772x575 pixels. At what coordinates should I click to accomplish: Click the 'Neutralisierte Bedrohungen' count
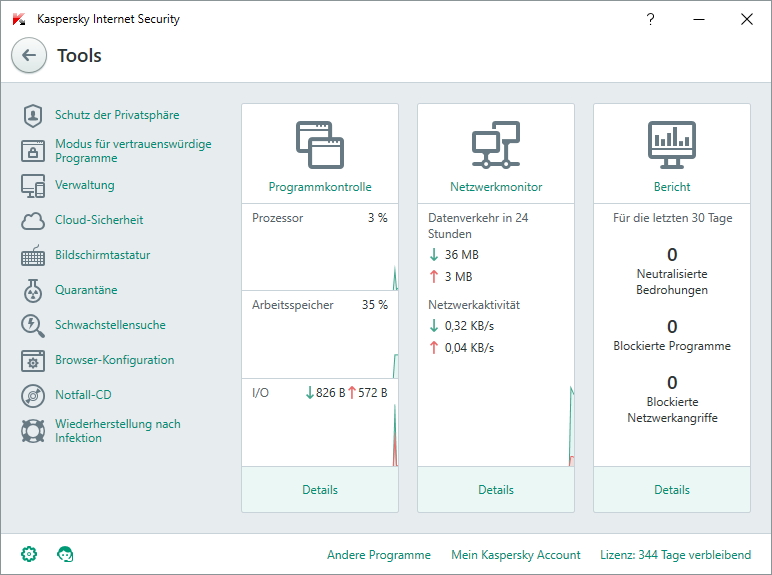tap(672, 255)
